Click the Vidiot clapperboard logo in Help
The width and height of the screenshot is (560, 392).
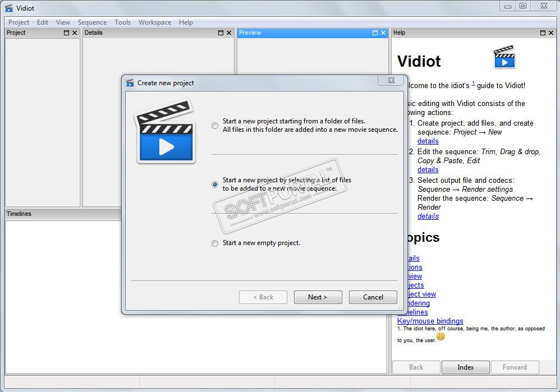click(x=504, y=57)
